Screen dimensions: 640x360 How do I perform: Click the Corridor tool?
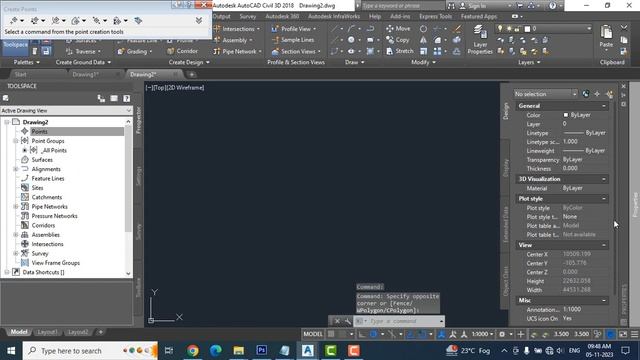tap(182, 51)
